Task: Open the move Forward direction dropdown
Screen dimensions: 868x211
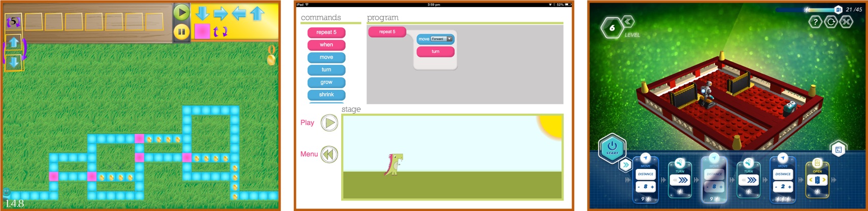Action: click(449, 39)
